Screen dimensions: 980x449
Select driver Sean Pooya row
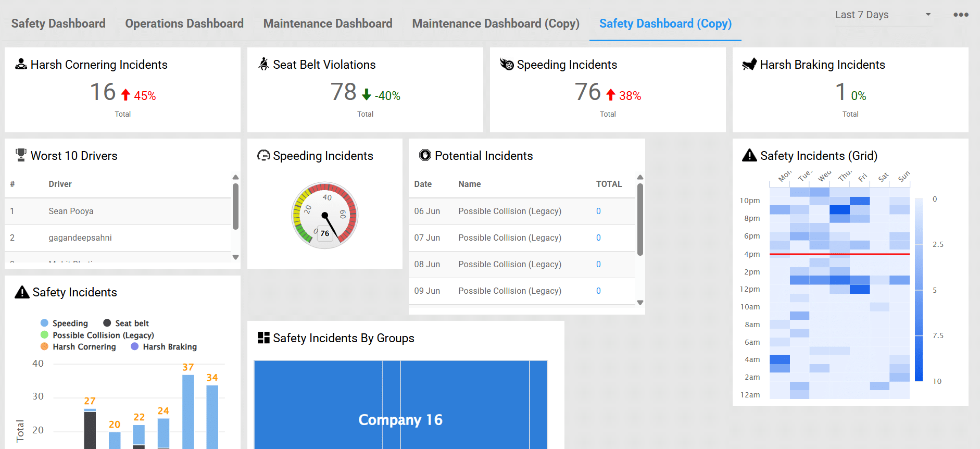point(71,211)
